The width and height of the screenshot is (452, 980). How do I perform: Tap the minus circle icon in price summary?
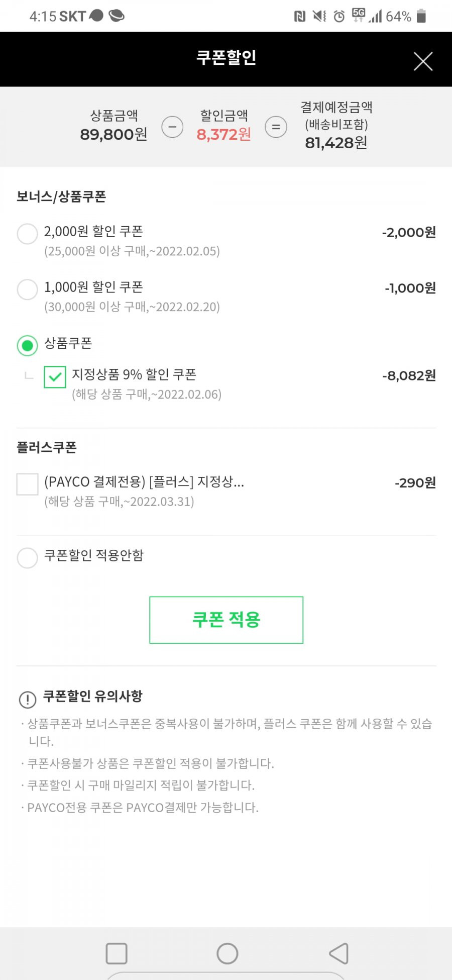172,127
